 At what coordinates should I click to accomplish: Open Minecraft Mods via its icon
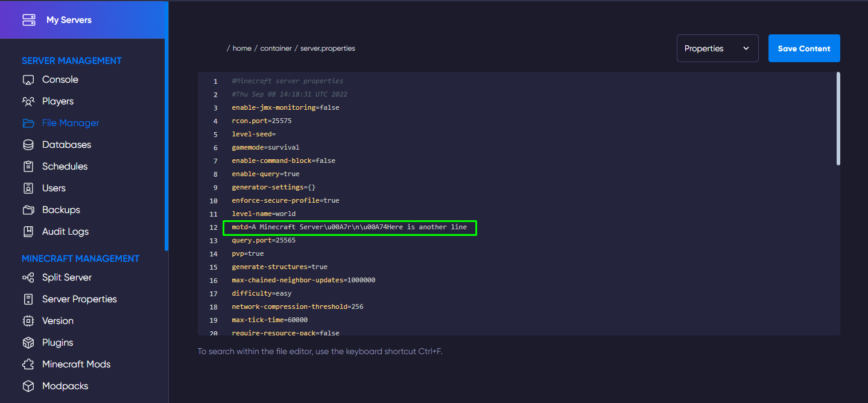point(28,364)
